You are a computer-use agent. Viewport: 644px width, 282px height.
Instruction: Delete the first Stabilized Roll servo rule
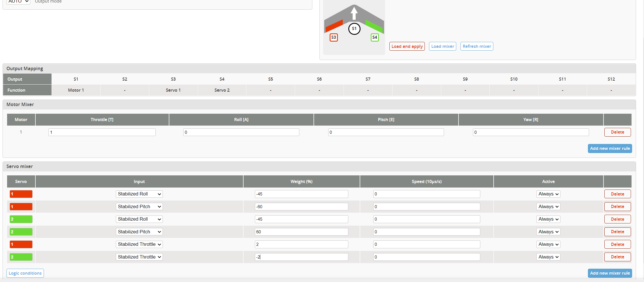coord(617,194)
